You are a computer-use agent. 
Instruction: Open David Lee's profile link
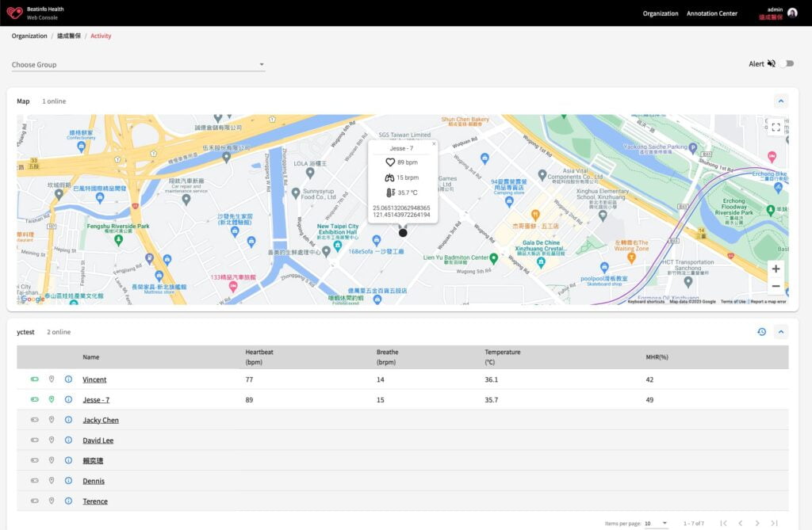pyautogui.click(x=98, y=440)
